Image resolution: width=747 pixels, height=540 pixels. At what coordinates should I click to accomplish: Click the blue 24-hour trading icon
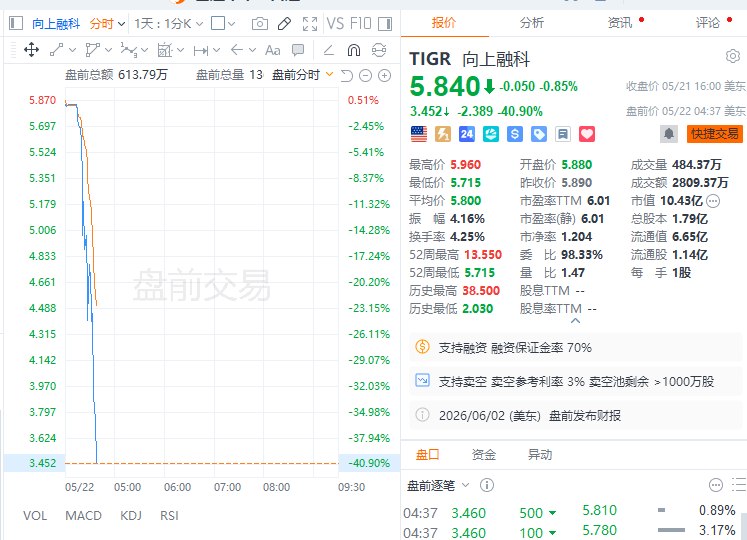(x=467, y=134)
